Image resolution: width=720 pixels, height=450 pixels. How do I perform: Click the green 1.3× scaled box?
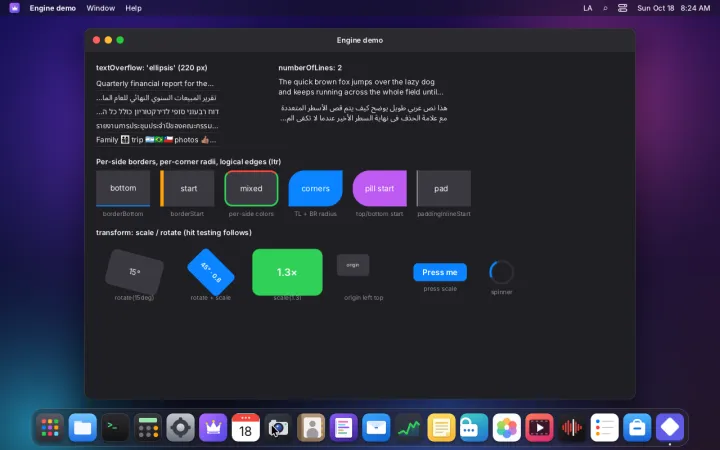pyautogui.click(x=287, y=272)
